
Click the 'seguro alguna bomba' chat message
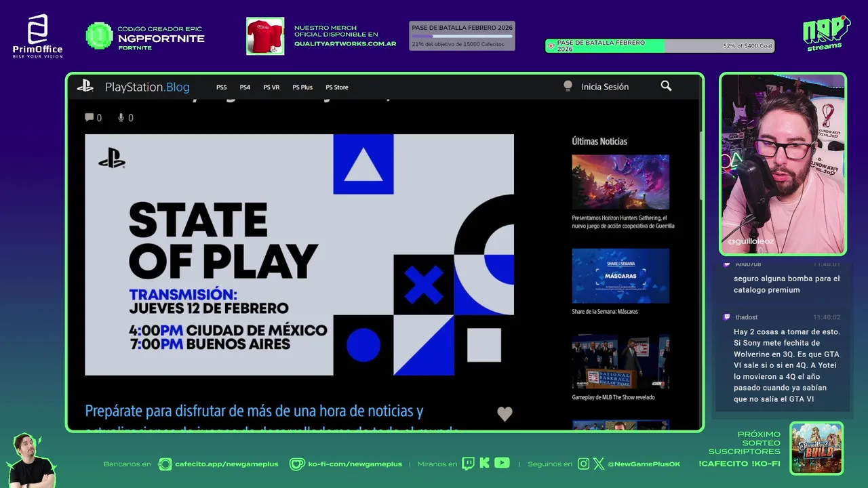coord(787,284)
